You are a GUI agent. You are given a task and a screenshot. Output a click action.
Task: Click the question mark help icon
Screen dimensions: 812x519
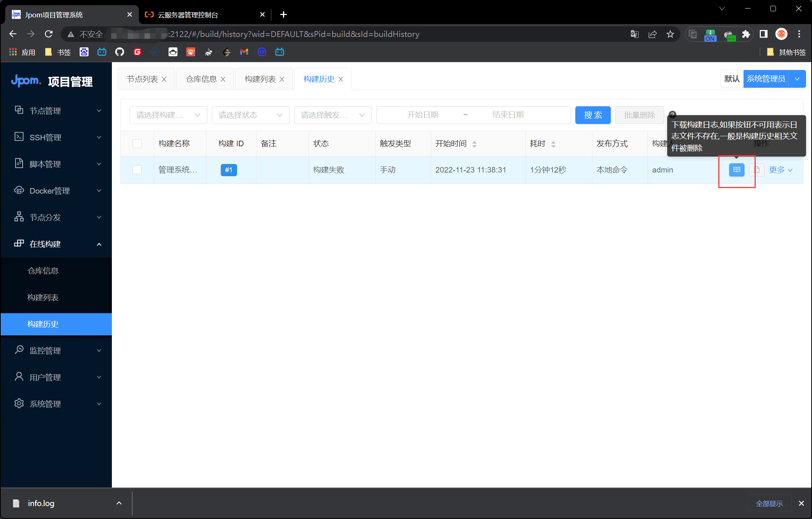coord(673,114)
